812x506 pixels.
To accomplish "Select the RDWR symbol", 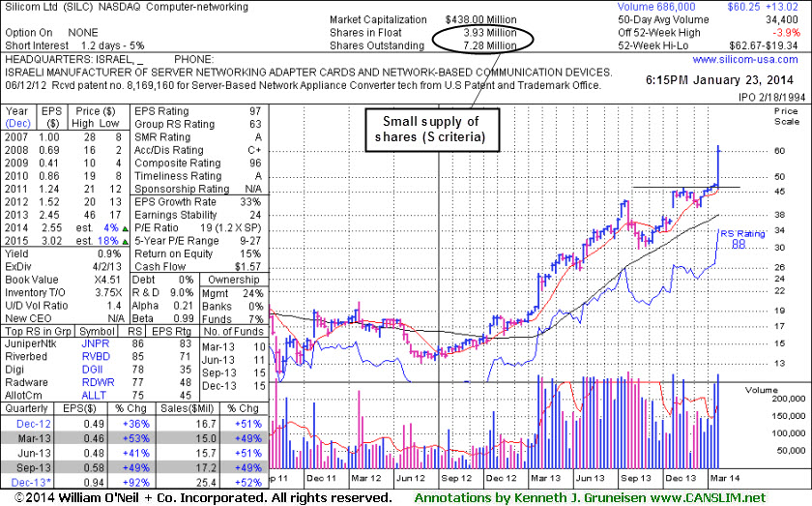I will point(97,382).
